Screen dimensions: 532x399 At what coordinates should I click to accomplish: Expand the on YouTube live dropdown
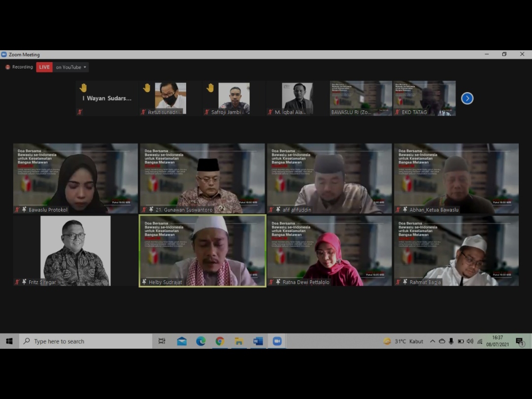(71, 67)
